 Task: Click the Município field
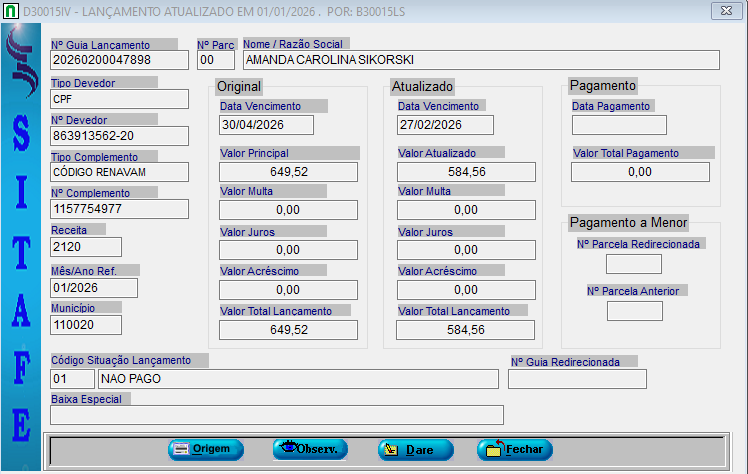click(86, 324)
